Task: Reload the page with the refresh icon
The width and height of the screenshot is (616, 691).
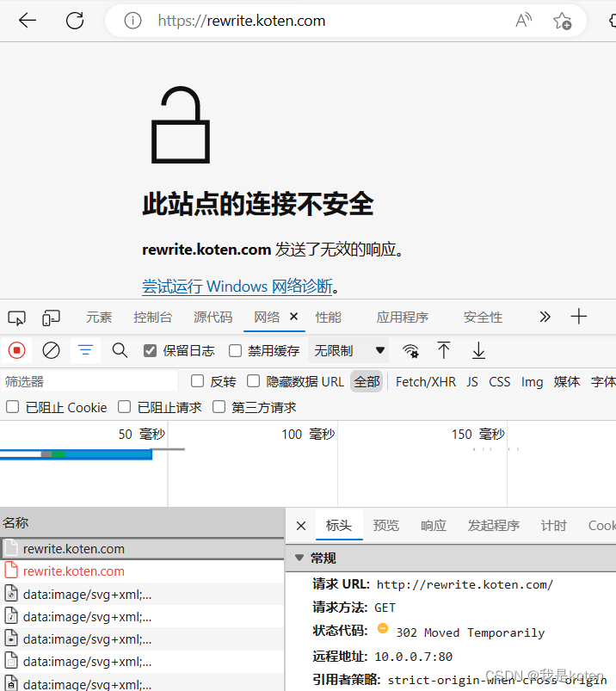Action: click(75, 21)
